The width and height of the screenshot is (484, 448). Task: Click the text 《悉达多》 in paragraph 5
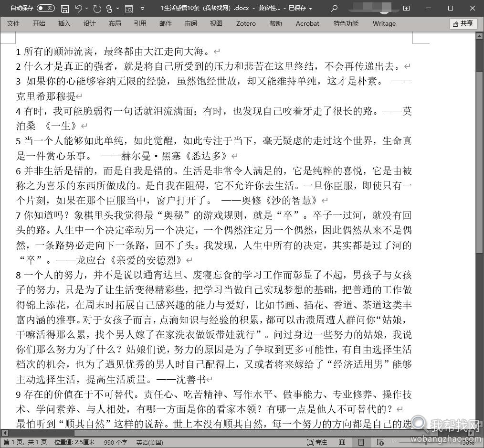(x=207, y=156)
